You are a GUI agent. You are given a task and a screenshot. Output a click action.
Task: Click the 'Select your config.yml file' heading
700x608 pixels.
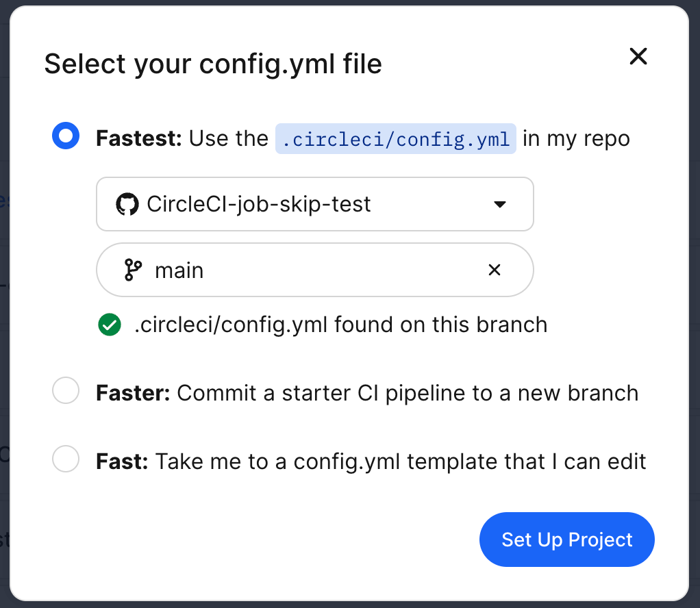pos(213,64)
